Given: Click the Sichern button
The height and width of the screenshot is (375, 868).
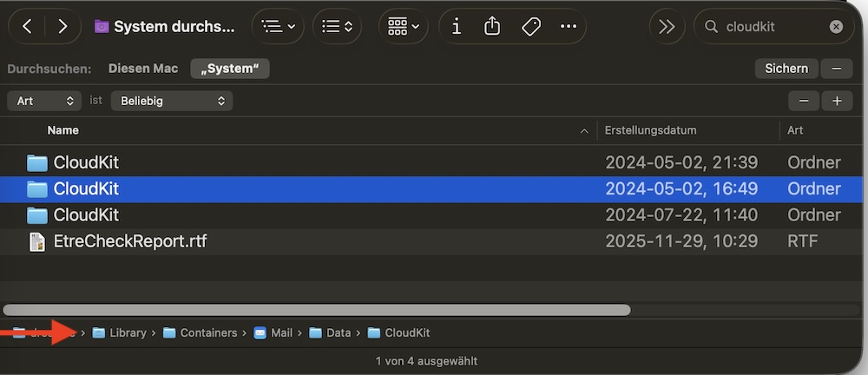Looking at the screenshot, I should pyautogui.click(x=786, y=69).
